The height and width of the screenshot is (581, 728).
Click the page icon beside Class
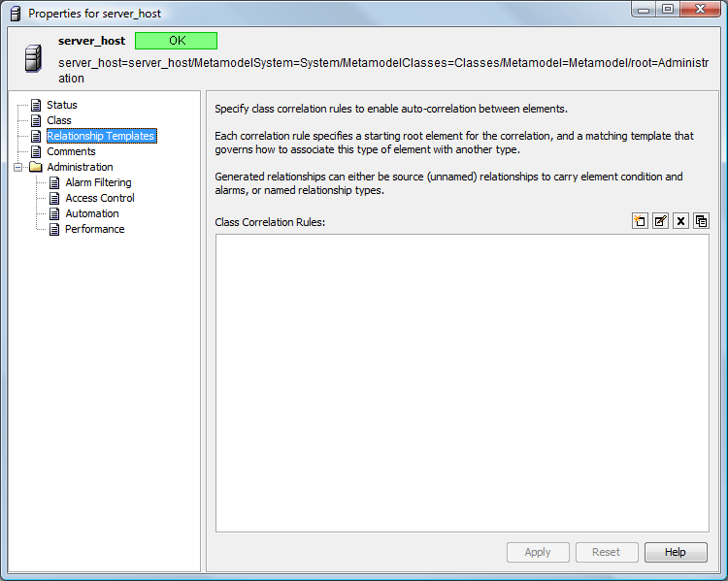point(36,120)
